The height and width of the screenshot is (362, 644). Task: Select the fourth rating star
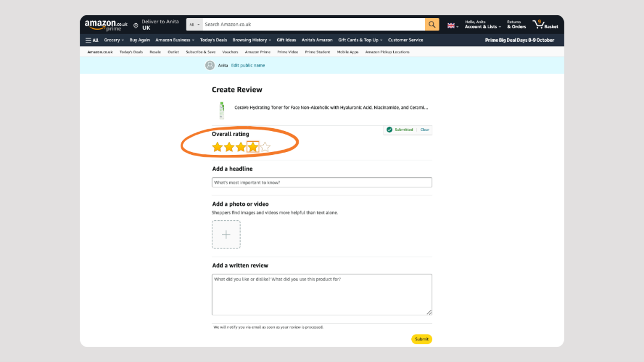tap(253, 147)
